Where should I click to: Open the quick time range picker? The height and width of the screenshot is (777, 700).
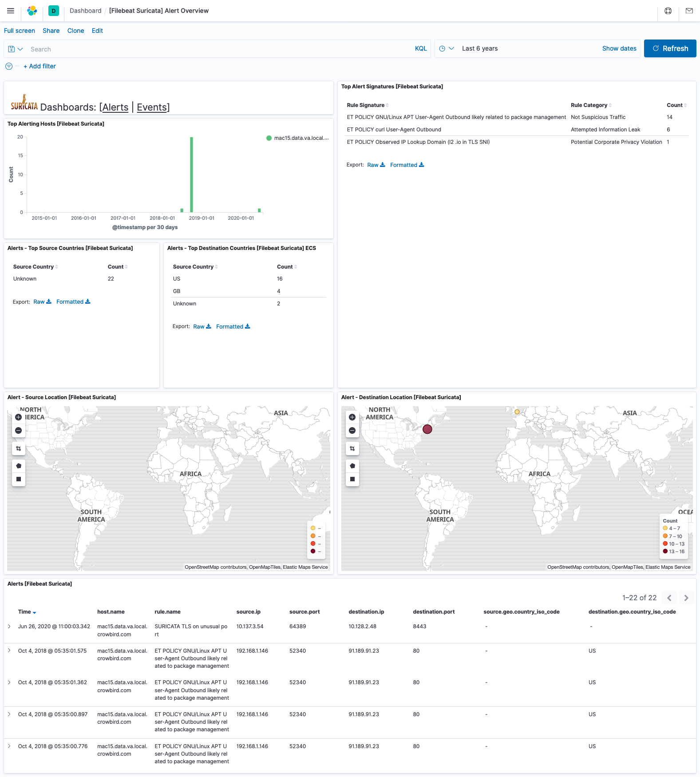coord(446,49)
